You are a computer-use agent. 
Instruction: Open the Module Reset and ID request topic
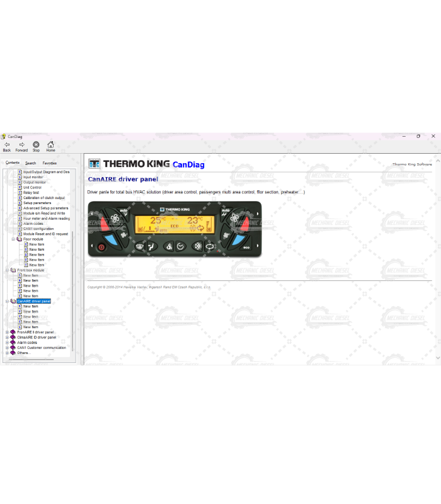click(x=45, y=234)
